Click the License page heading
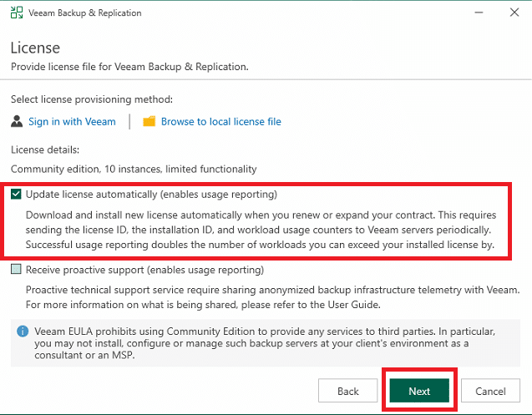 [x=35, y=48]
